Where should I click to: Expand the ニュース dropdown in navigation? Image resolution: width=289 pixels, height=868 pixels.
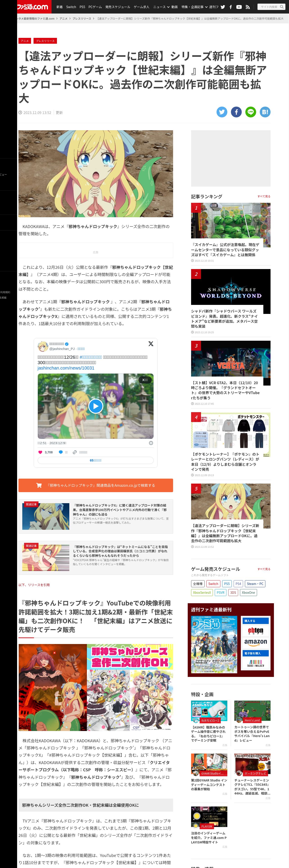[161, 7]
